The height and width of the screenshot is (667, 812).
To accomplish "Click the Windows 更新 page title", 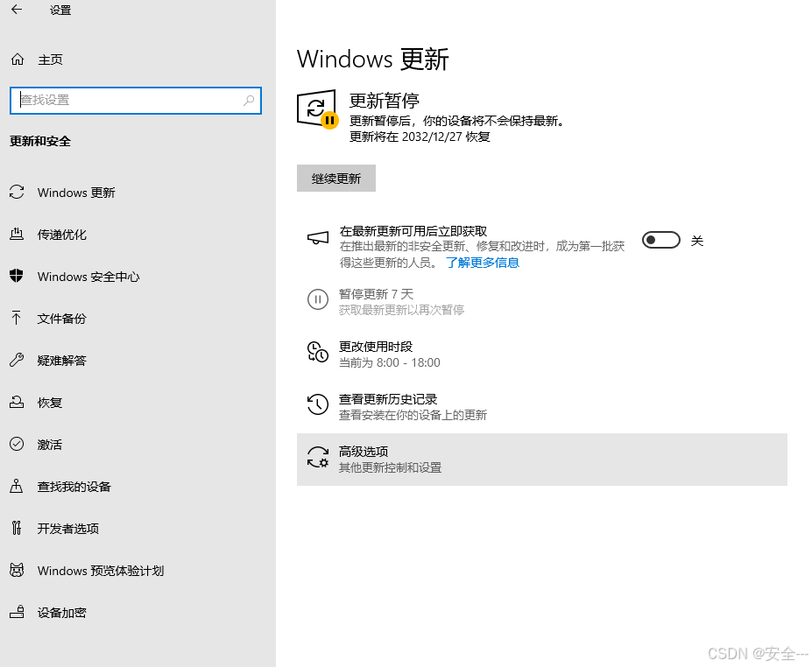I will [373, 59].
